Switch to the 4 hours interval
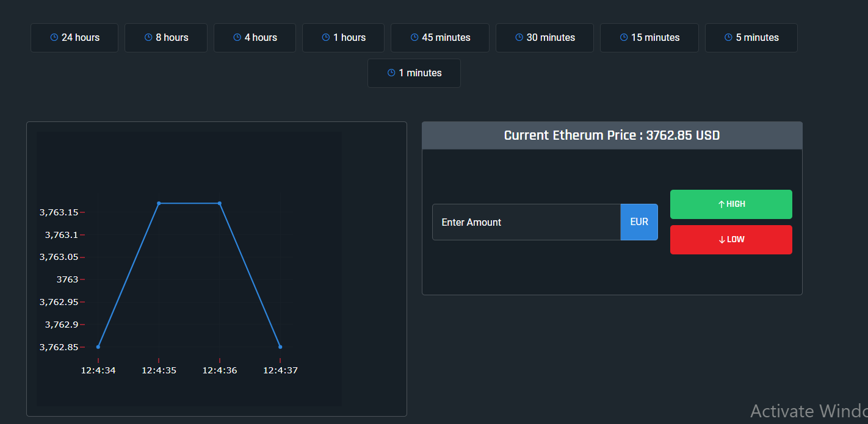The image size is (868, 424). (255, 38)
